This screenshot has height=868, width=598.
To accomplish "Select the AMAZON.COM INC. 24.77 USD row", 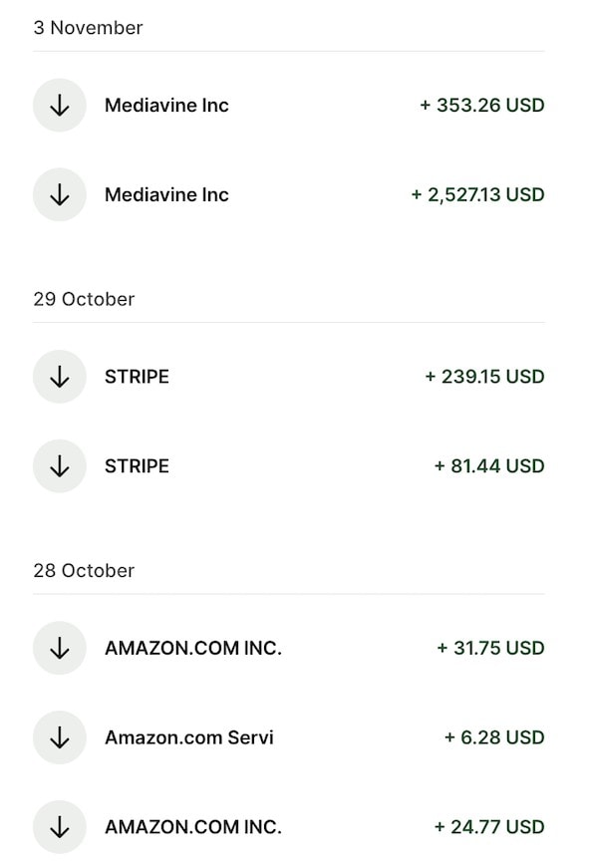I will [193, 826].
